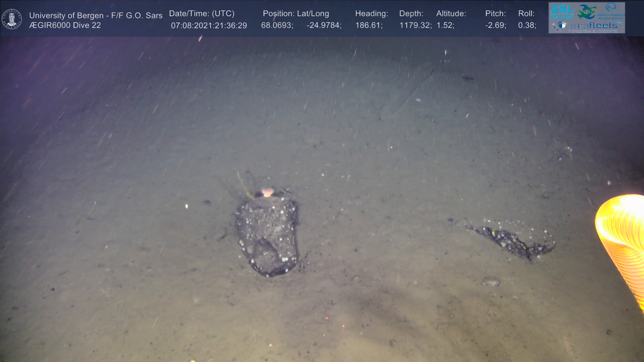Click the University of Bergen ship title
Viewport: 644px width, 362px height.
point(96,15)
